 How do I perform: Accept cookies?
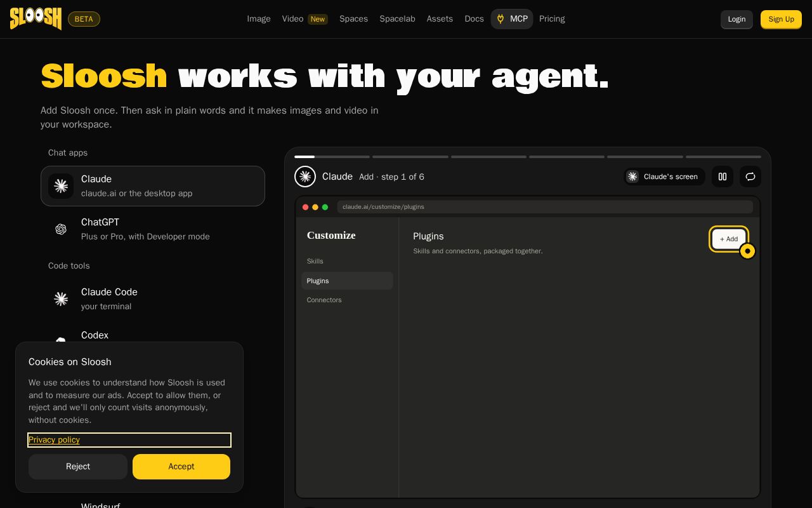(x=181, y=467)
